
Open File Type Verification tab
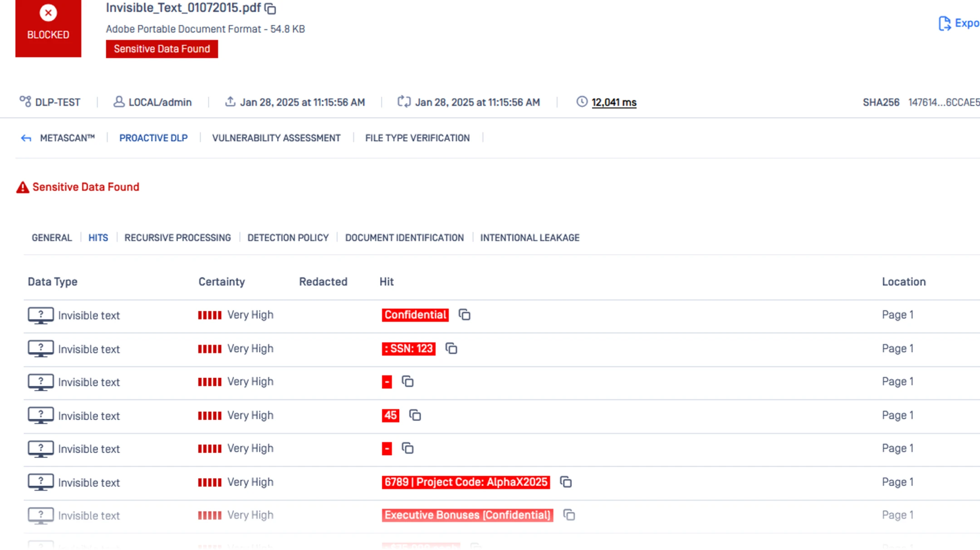417,138
